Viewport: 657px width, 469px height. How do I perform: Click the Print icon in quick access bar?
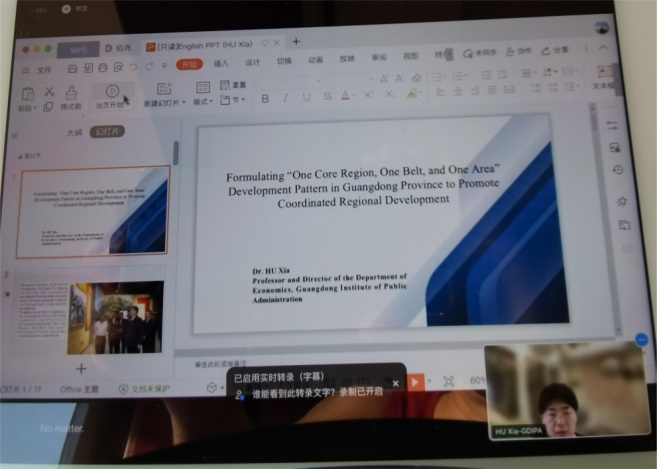[x=103, y=67]
